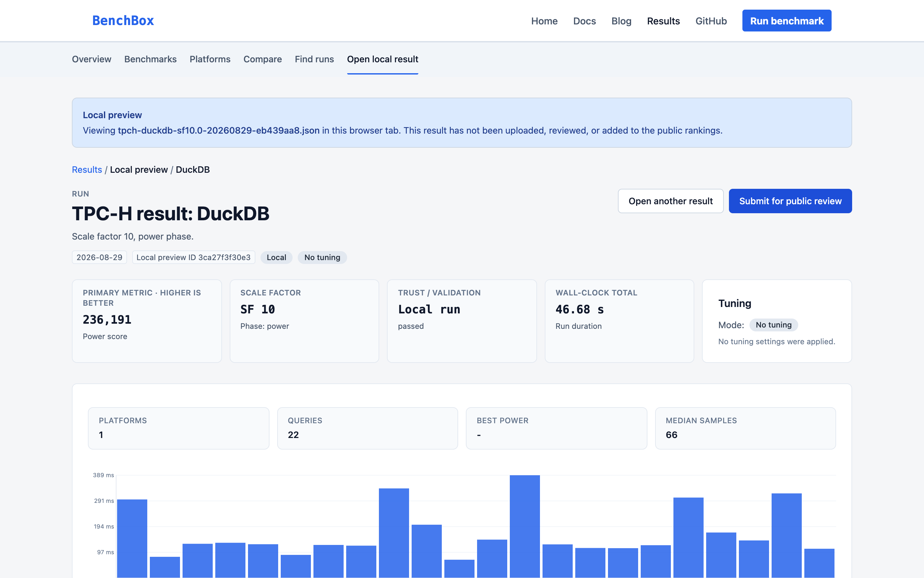The height and width of the screenshot is (578, 924).
Task: Click the TPC-H result: DuckDB heading
Action: tap(171, 214)
